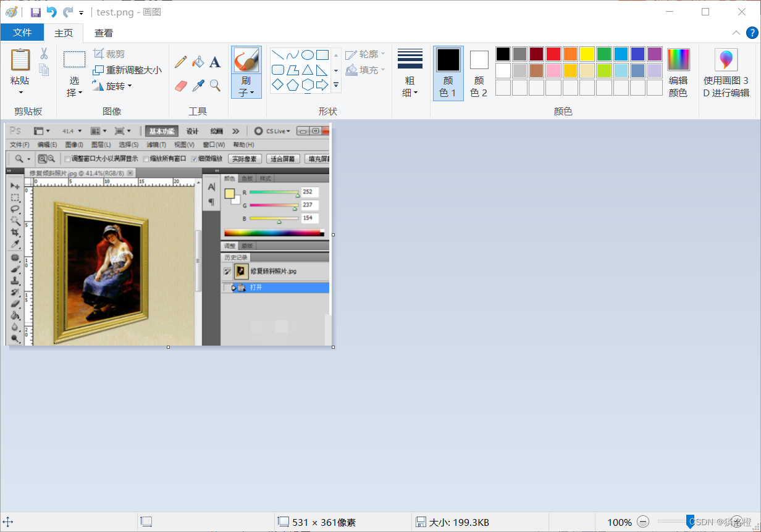Click the Cut scissors icon
761x532 pixels.
coord(44,54)
